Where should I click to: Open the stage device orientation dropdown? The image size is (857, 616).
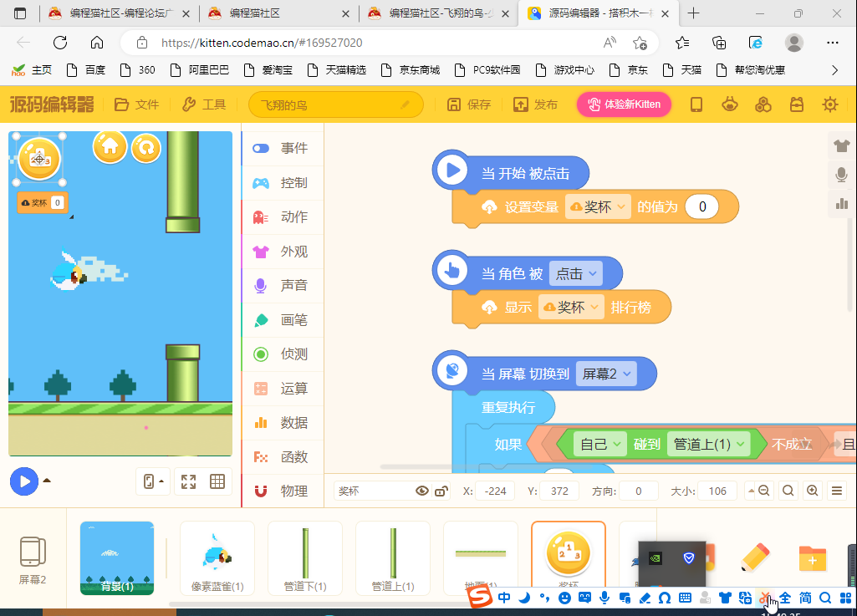click(153, 481)
